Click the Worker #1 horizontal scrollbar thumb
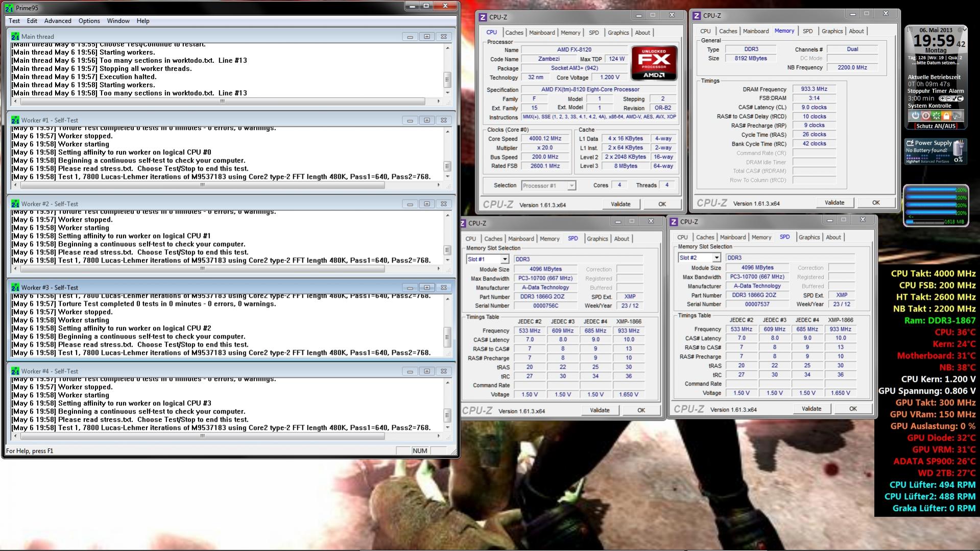Viewport: 980px width, 551px height. 202,185
